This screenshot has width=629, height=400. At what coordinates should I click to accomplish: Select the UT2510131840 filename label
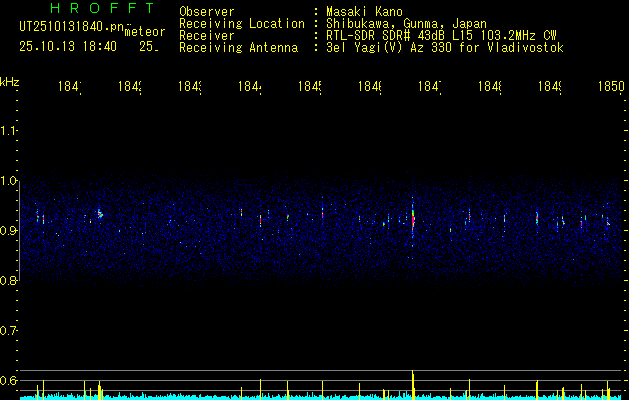pyautogui.click(x=68, y=27)
